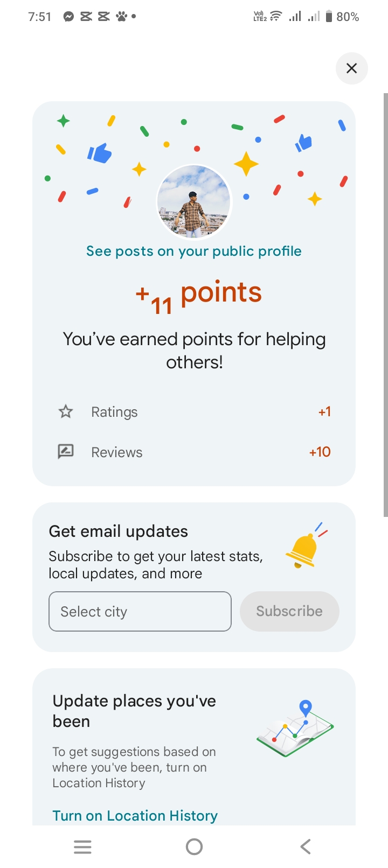
Task: Open 'See posts on your public profile' link
Action: click(x=194, y=251)
